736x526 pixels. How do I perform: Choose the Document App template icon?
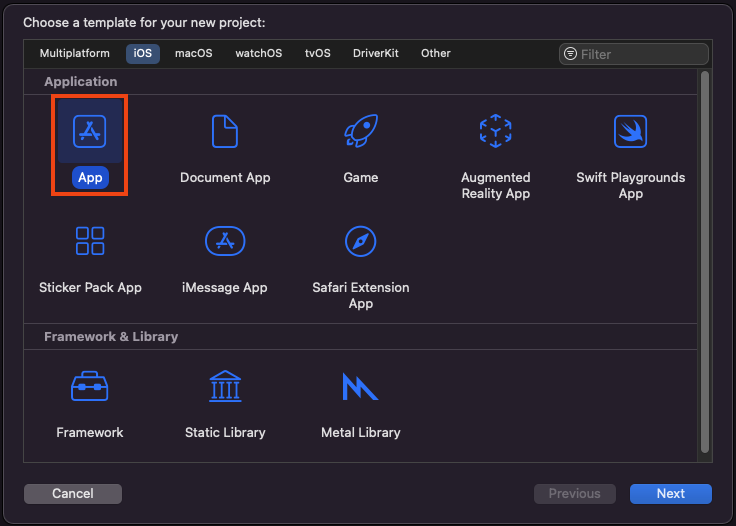click(x=225, y=131)
